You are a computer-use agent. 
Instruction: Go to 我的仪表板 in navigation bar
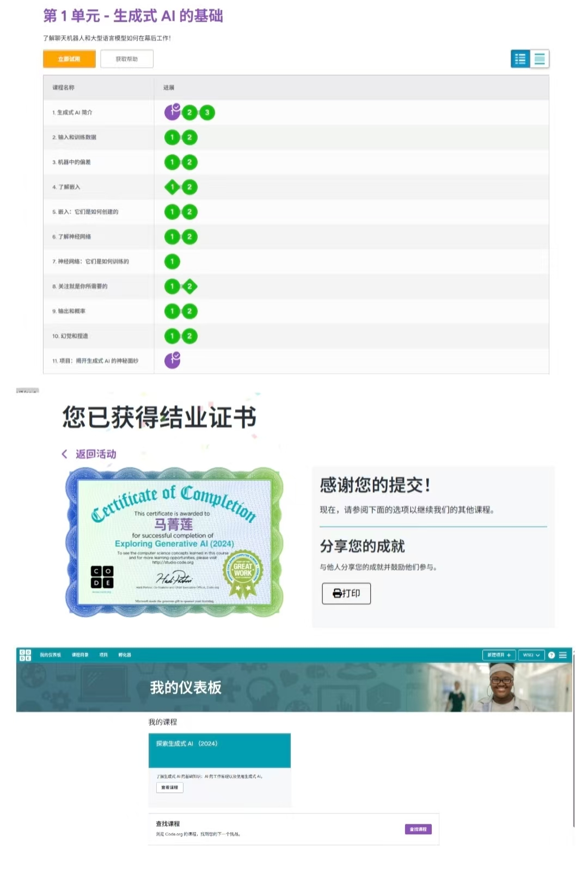(51, 655)
